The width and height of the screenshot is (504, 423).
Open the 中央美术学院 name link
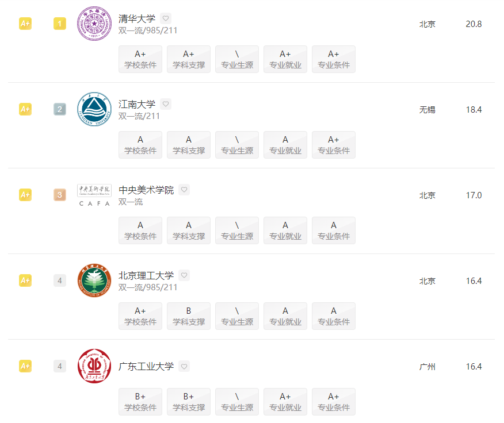(146, 190)
